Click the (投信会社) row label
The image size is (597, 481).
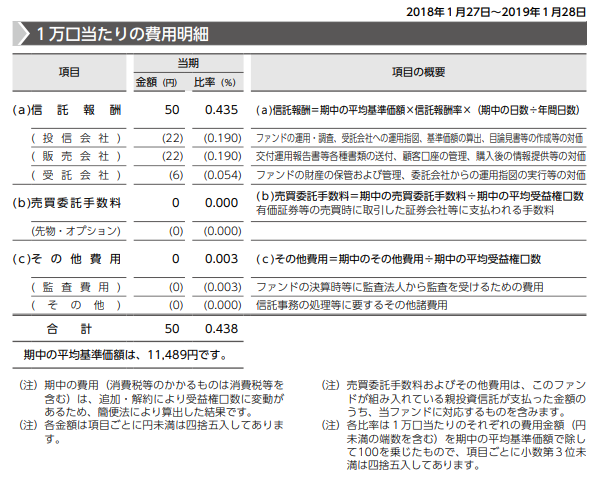click(x=76, y=138)
